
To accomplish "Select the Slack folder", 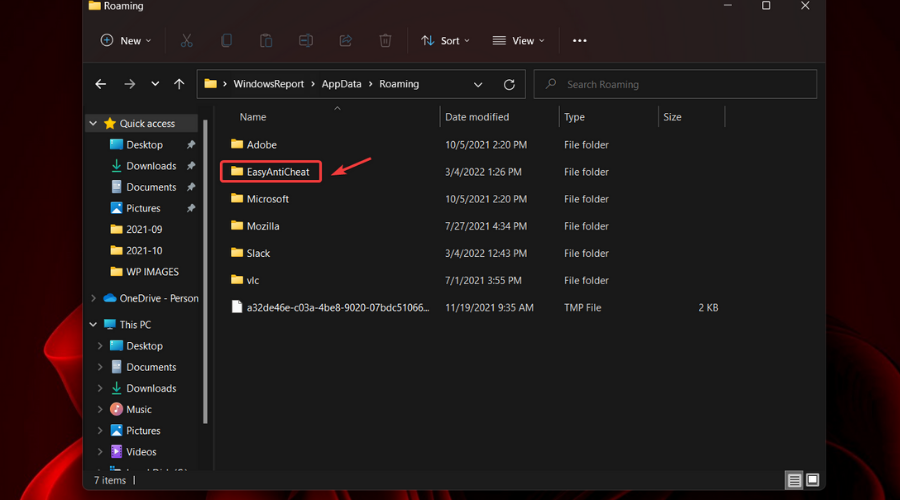I will point(251,253).
